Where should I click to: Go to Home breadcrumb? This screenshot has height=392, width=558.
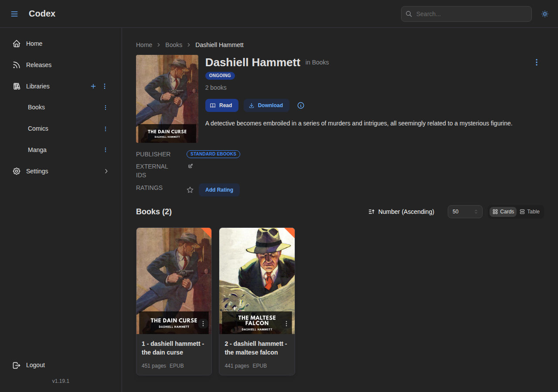[x=144, y=45]
